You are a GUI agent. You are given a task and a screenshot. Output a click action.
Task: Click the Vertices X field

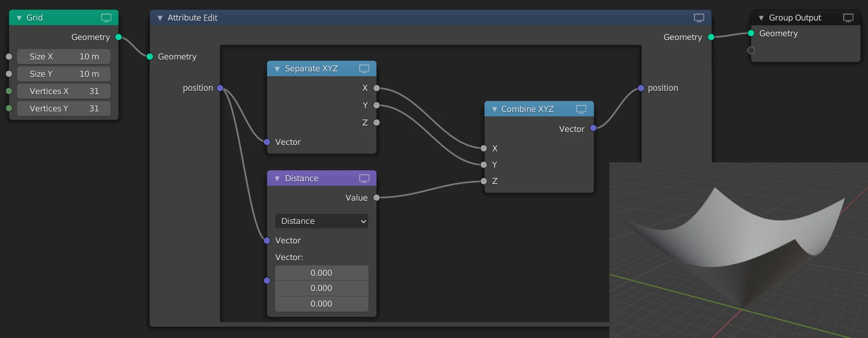[x=64, y=91]
